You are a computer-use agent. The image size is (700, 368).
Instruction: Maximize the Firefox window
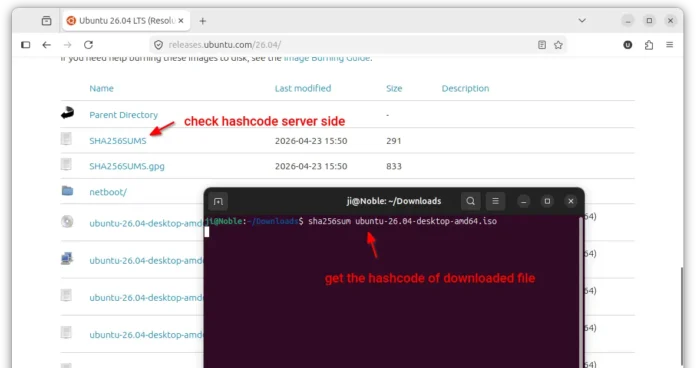pyautogui.click(x=649, y=21)
